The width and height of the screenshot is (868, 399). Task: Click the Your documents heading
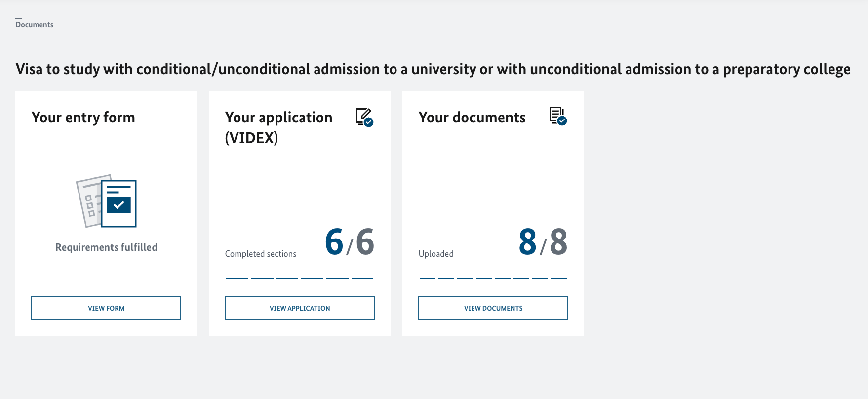pyautogui.click(x=472, y=118)
